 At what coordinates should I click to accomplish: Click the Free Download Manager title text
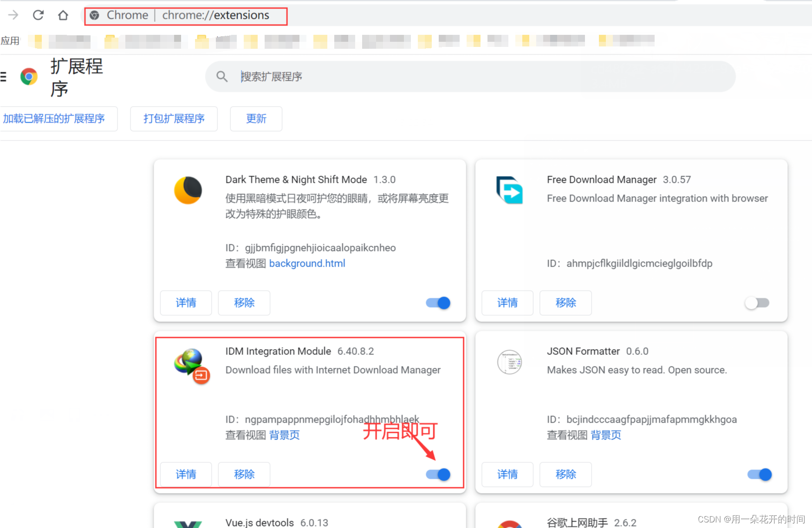click(x=602, y=180)
